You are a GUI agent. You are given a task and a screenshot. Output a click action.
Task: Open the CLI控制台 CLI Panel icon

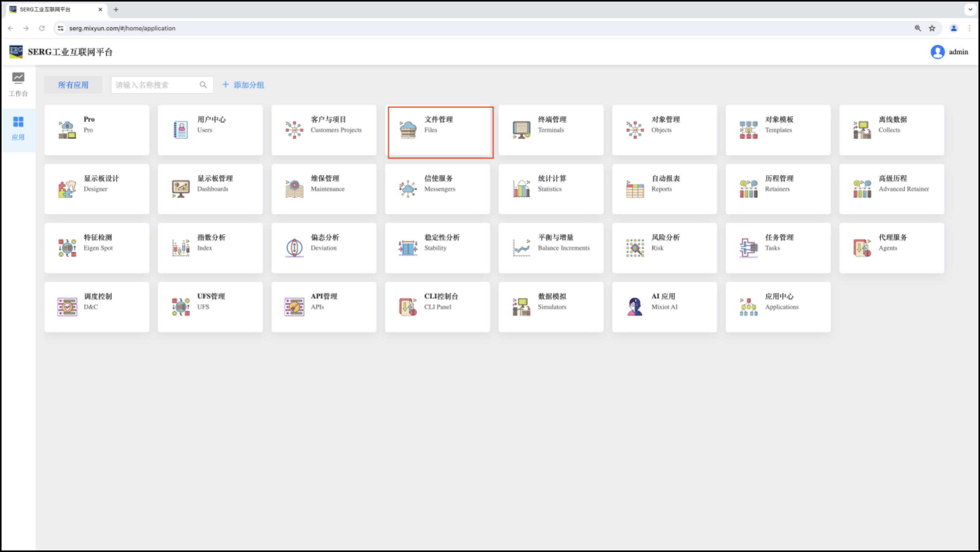pos(408,307)
